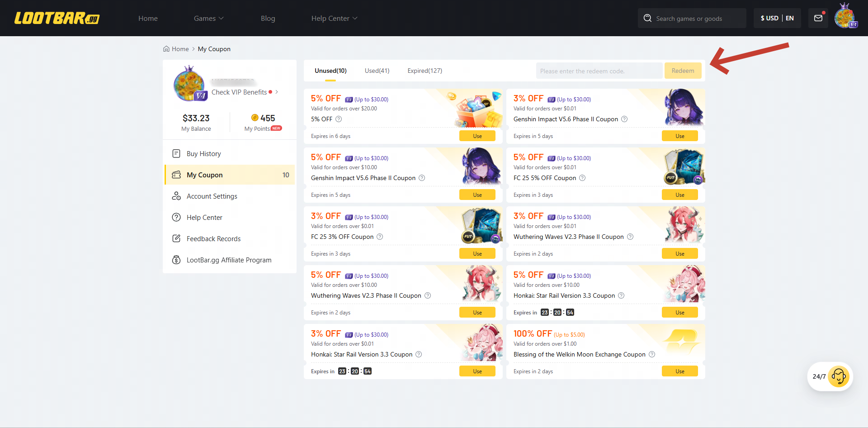Image resolution: width=868 pixels, height=428 pixels.
Task: Open the mail inbox icon
Action: coord(818,18)
